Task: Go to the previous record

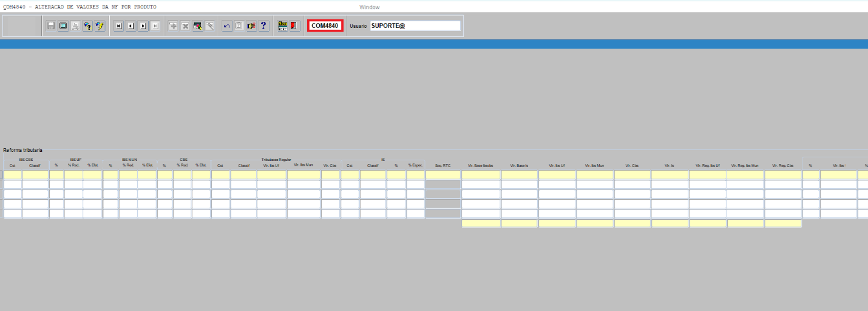Action: tap(131, 26)
